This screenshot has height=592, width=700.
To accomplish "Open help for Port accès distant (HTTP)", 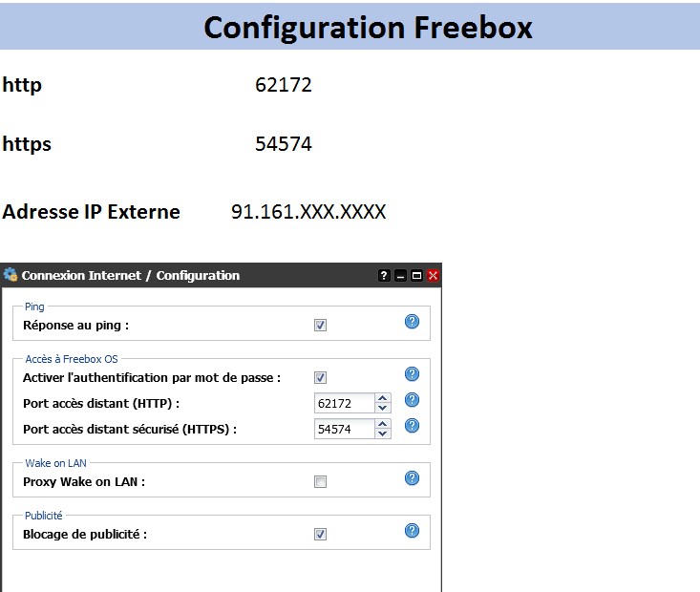I will tap(412, 399).
